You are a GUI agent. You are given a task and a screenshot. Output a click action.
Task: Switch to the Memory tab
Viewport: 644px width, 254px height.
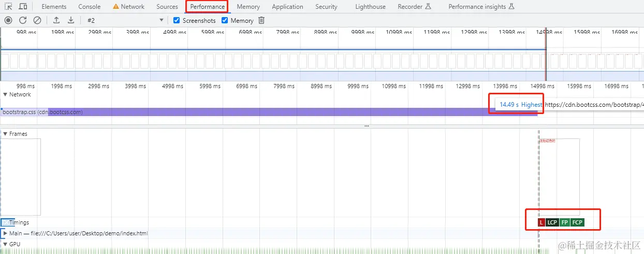[x=248, y=7]
